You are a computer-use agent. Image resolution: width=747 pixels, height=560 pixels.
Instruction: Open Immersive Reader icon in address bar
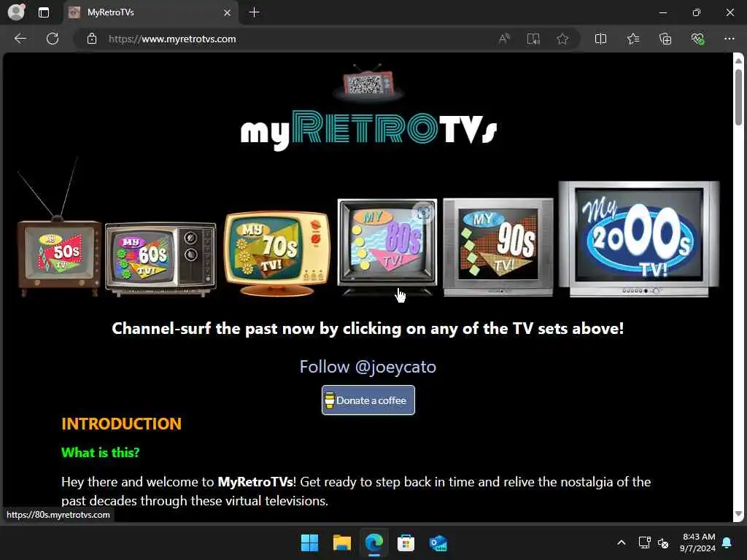pyautogui.click(x=533, y=39)
